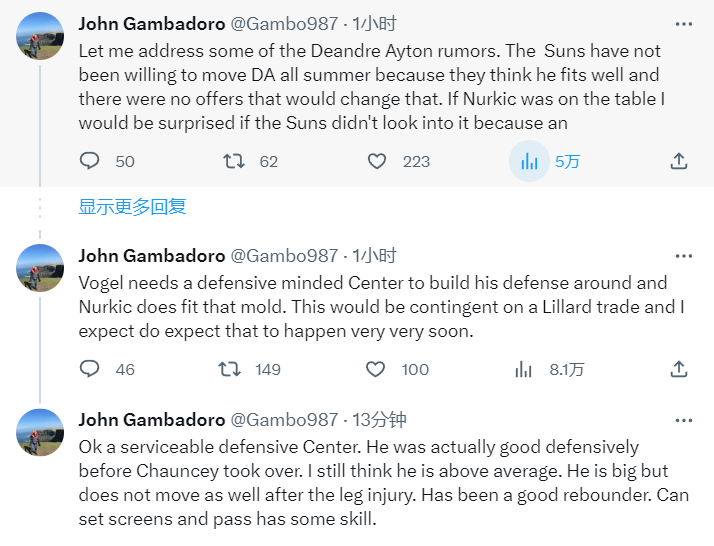Reply to the Vogel defensive Center tweet
Viewport: 714px width, 546px height.
pyautogui.click(x=90, y=369)
